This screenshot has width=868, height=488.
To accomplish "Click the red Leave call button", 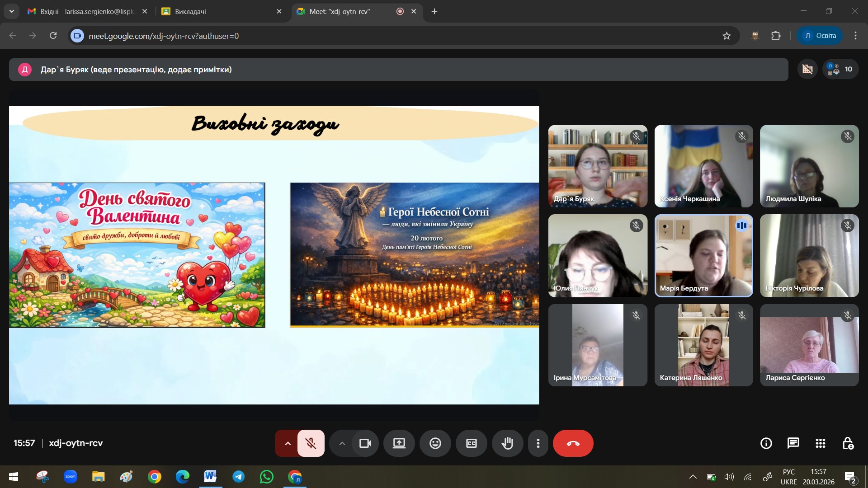I will click(573, 443).
